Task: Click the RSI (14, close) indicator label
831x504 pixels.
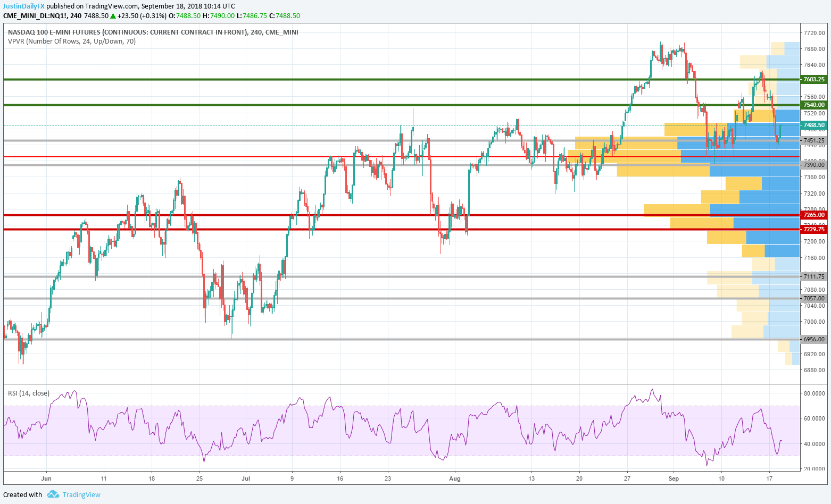Action: coord(29,393)
